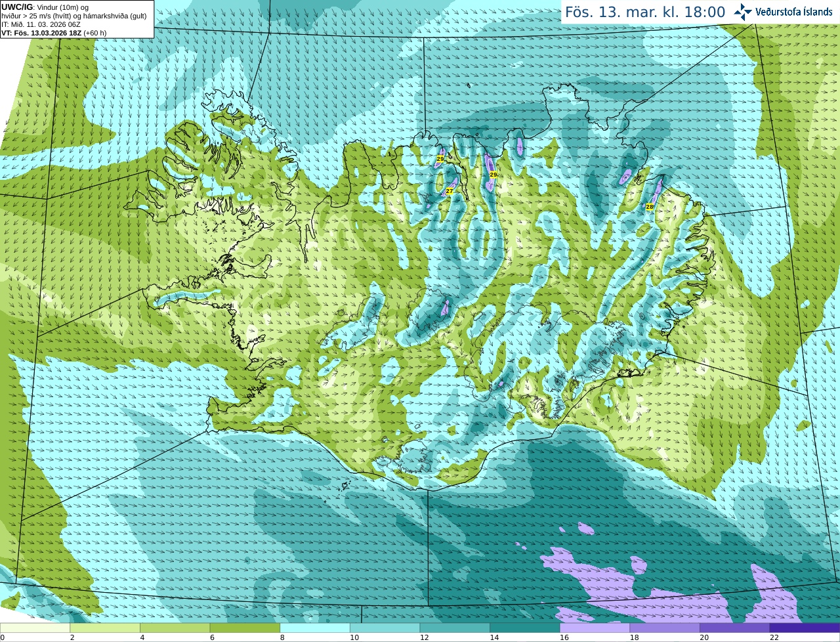The height and width of the screenshot is (642, 840).
Task: Pick the above-22 m/s dark violet scale swatch
Action: point(805,628)
